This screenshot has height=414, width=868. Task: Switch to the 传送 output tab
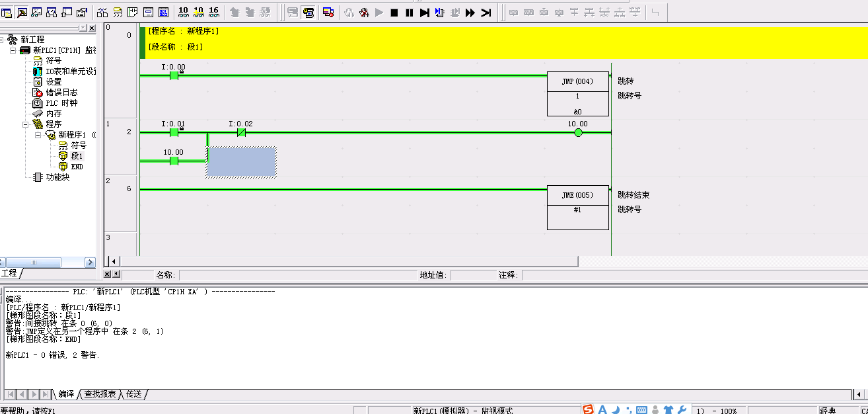[x=134, y=394]
